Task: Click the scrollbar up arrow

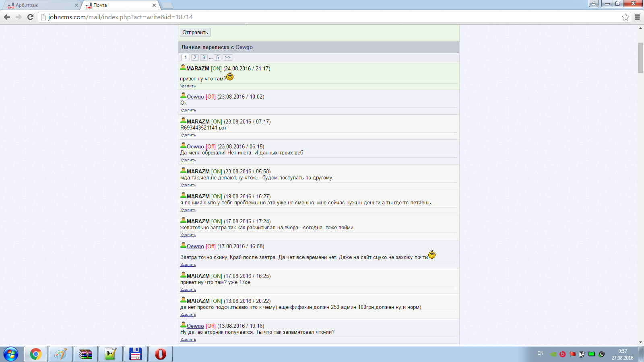Action: [x=640, y=28]
